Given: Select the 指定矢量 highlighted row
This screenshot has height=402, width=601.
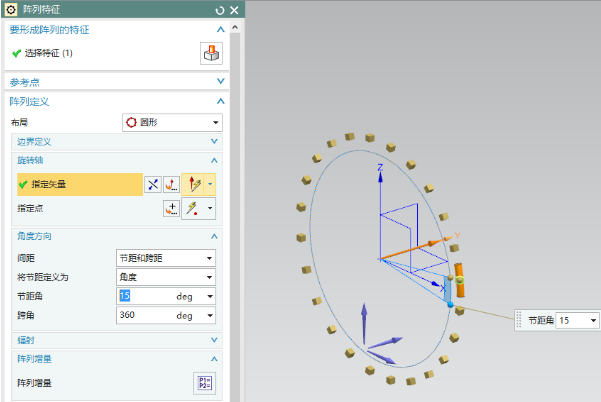Looking at the screenshot, I should tap(80, 184).
